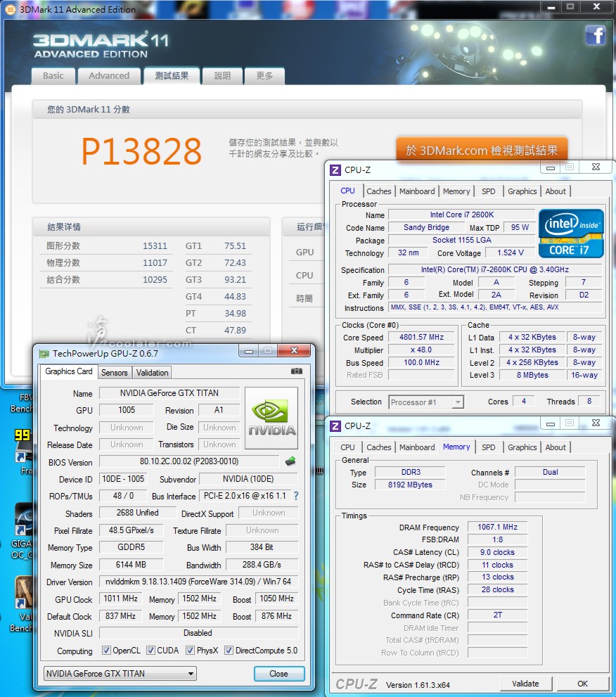Click the memory Size value 8192 MBytes

point(410,485)
